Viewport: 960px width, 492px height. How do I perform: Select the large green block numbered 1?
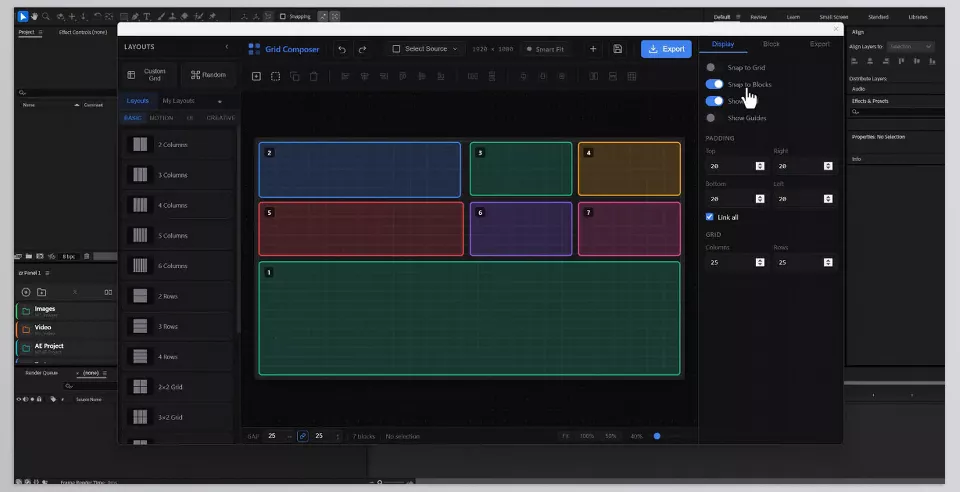469,318
